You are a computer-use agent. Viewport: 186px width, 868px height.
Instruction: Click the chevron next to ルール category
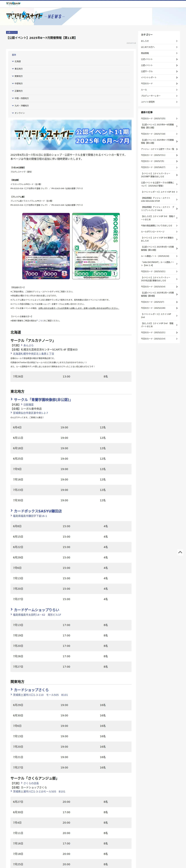177,90
